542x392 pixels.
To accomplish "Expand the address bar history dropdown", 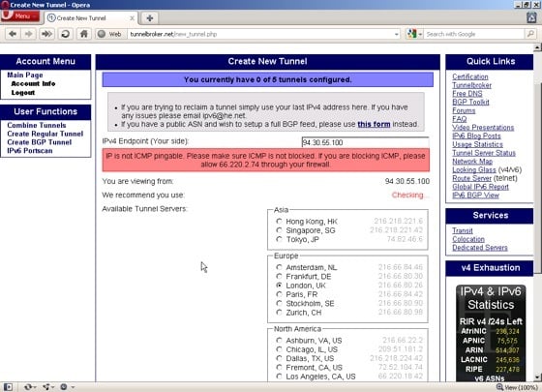I will pos(396,34).
